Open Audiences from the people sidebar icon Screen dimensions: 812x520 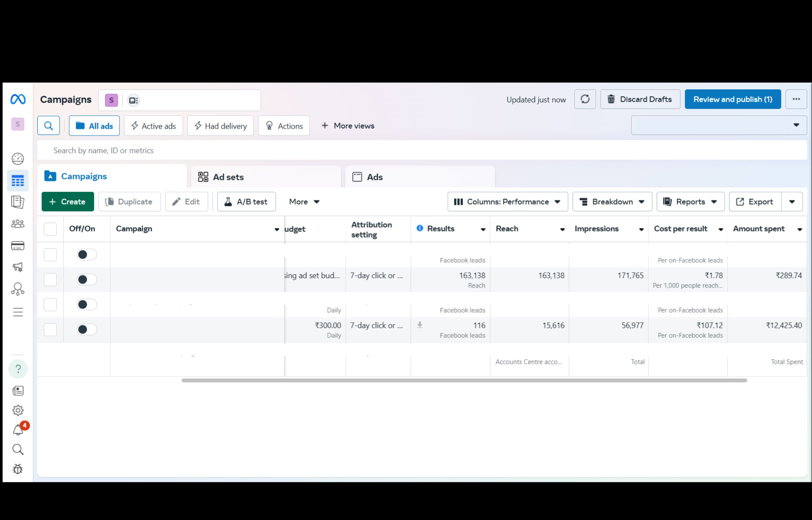[x=18, y=224]
